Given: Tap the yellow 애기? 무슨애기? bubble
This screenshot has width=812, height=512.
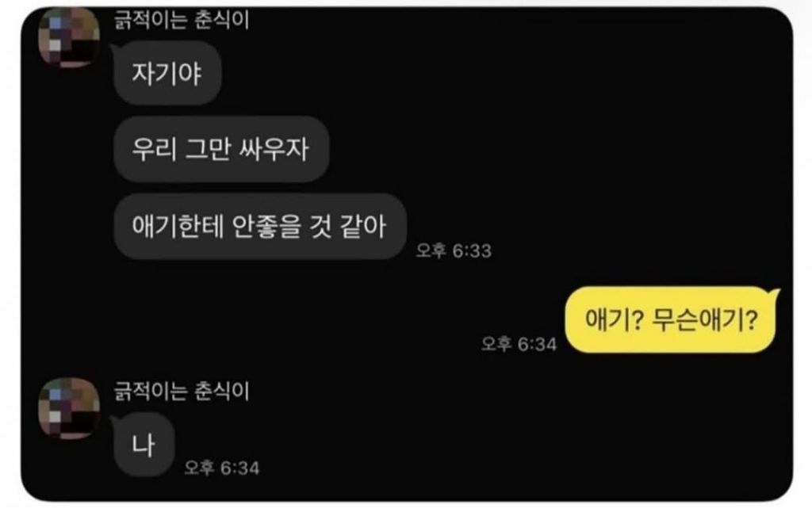Looking at the screenshot, I should point(672,319).
